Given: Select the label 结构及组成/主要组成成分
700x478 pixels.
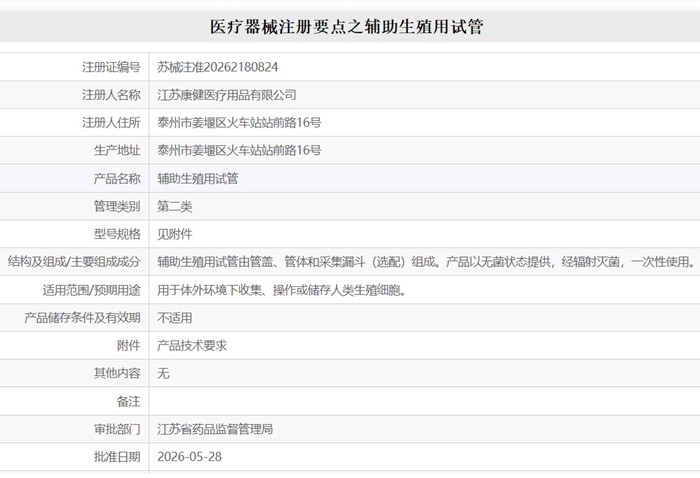Looking at the screenshot, I should 74,262.
